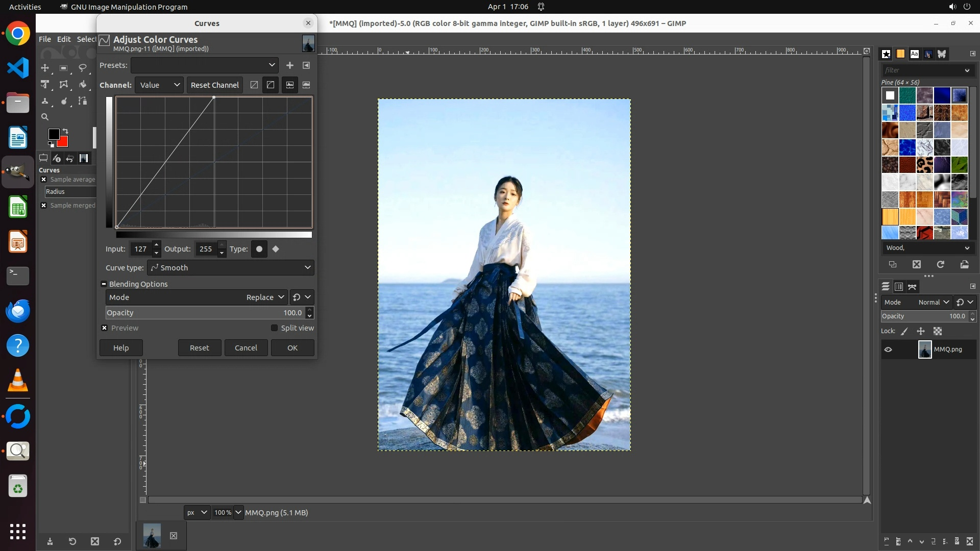Toggle the Preview checkbox
980x551 pixels.
click(105, 328)
